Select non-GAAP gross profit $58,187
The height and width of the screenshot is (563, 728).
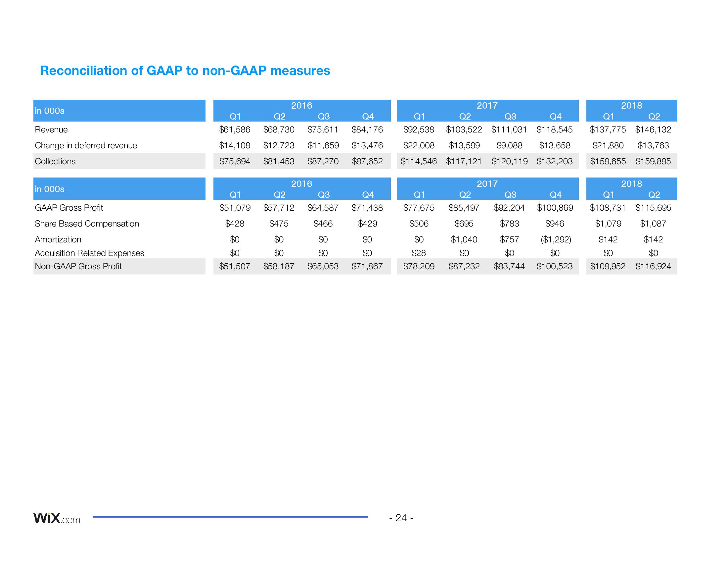tap(279, 266)
